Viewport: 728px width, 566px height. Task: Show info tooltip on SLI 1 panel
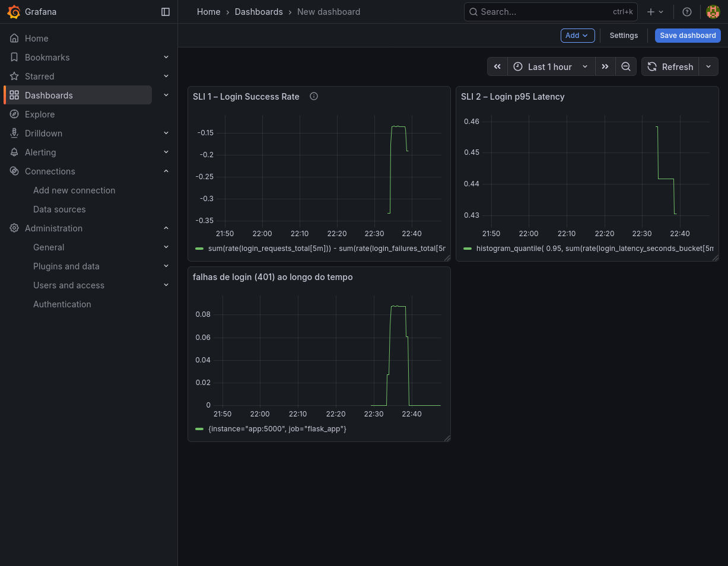pyautogui.click(x=314, y=96)
